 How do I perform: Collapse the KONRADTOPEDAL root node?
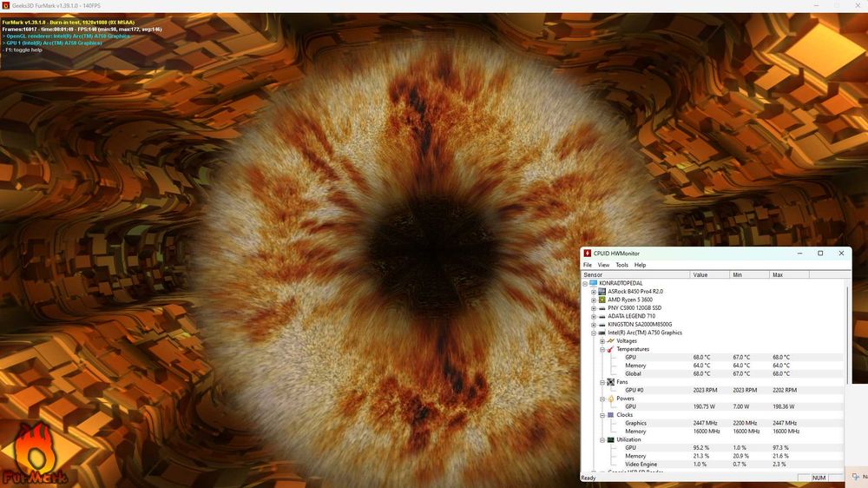pyautogui.click(x=585, y=284)
